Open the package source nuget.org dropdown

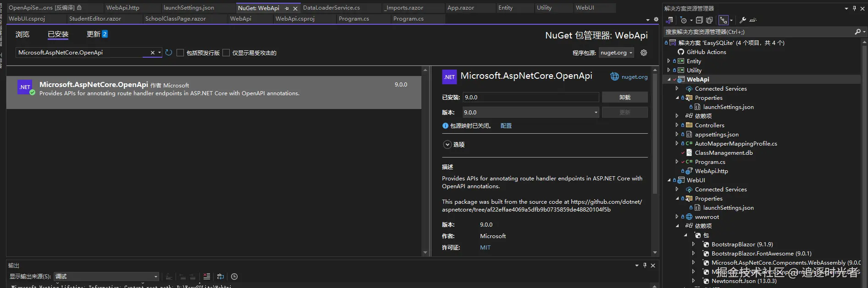(616, 53)
